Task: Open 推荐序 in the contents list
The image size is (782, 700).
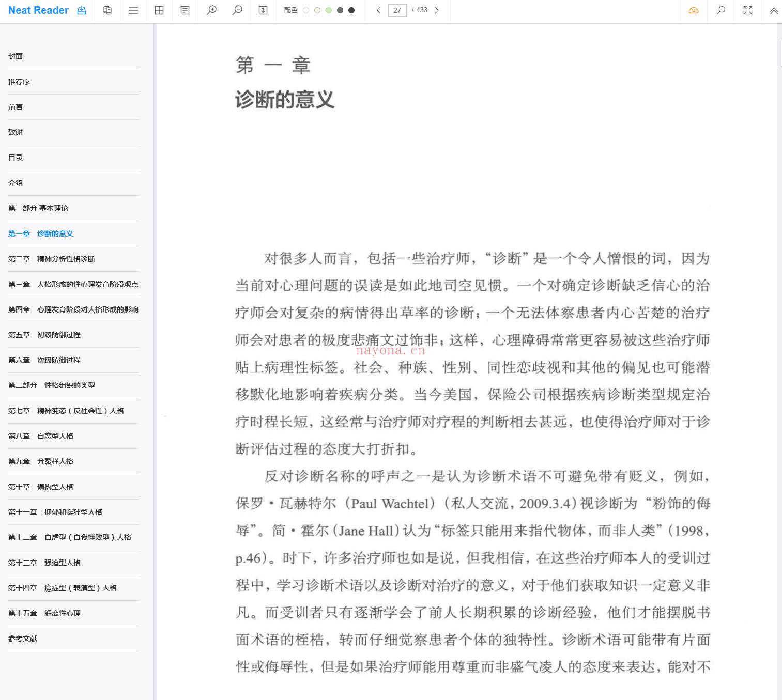Action: pyautogui.click(x=19, y=82)
